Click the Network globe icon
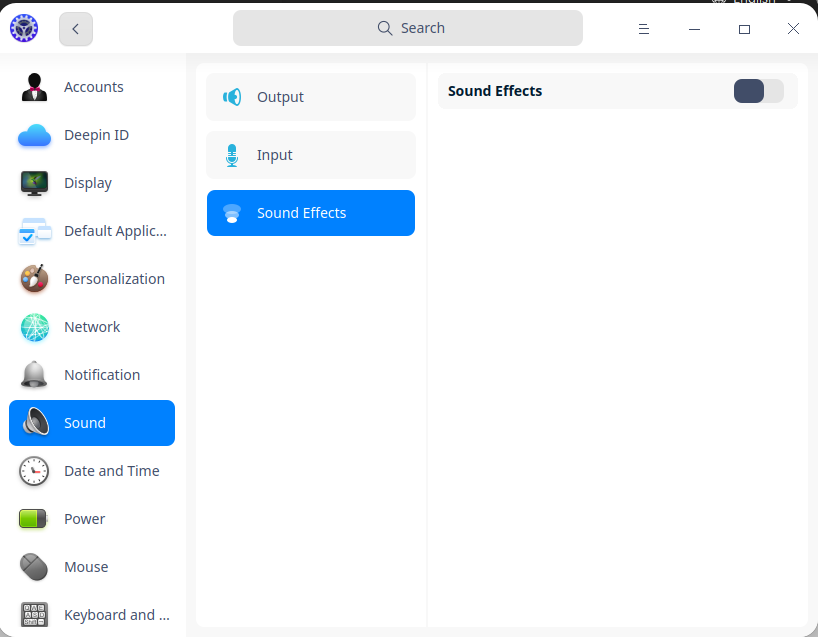Screen dimensions: 818x637 (34, 327)
